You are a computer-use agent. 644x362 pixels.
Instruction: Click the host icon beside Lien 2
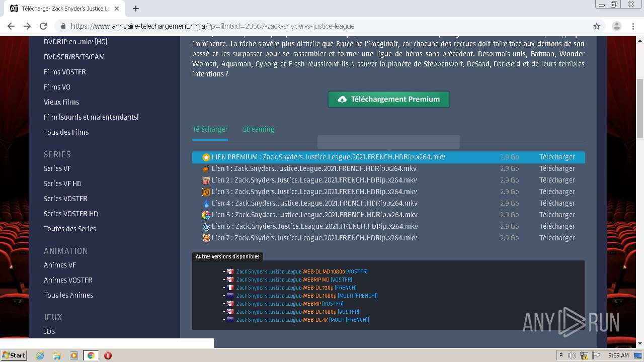[206, 180]
